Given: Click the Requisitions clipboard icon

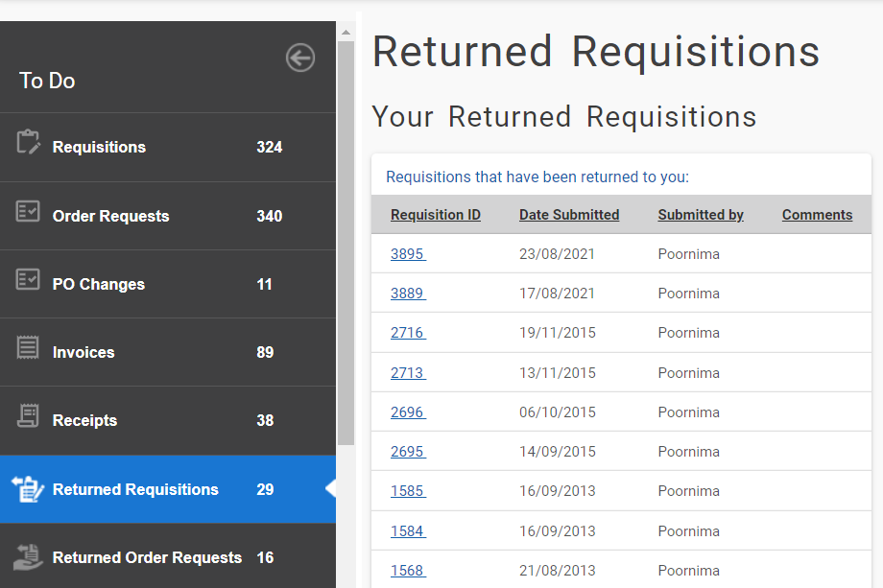Looking at the screenshot, I should 28,142.
